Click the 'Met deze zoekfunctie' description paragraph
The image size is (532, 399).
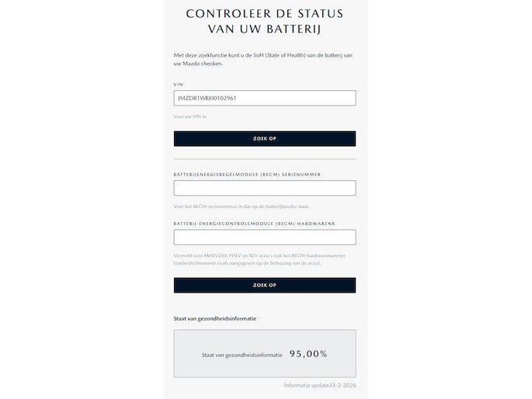[264, 59]
